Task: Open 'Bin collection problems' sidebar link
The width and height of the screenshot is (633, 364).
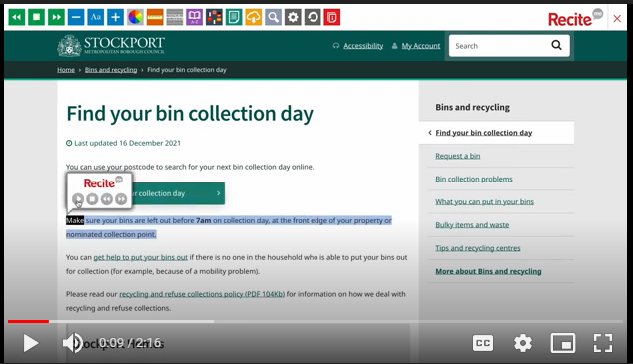Action: pyautogui.click(x=474, y=179)
